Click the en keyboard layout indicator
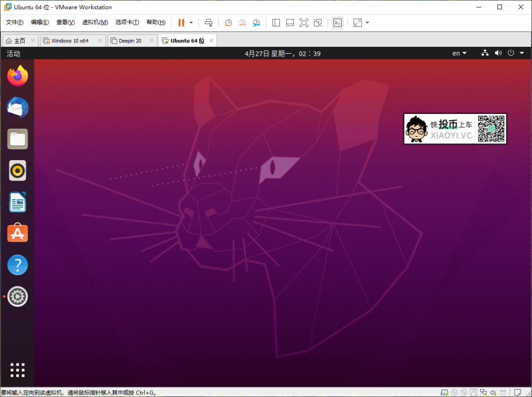The width and height of the screenshot is (532, 397). [457, 53]
